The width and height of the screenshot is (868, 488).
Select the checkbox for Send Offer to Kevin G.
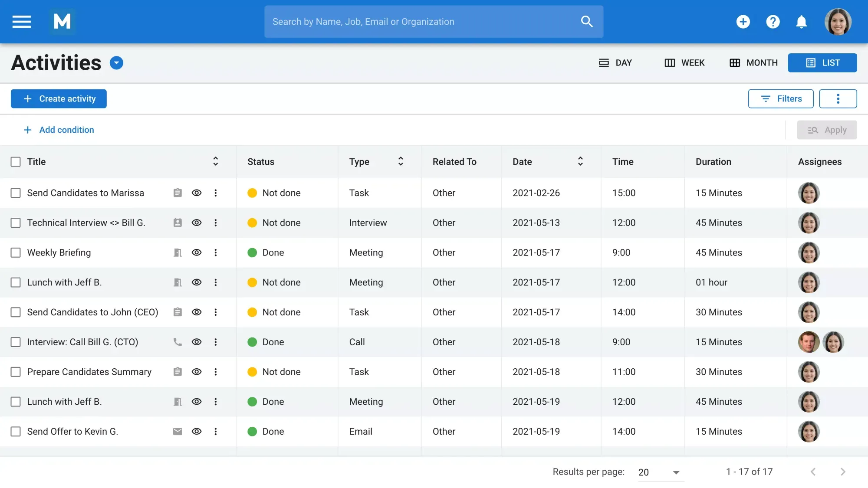click(x=16, y=432)
